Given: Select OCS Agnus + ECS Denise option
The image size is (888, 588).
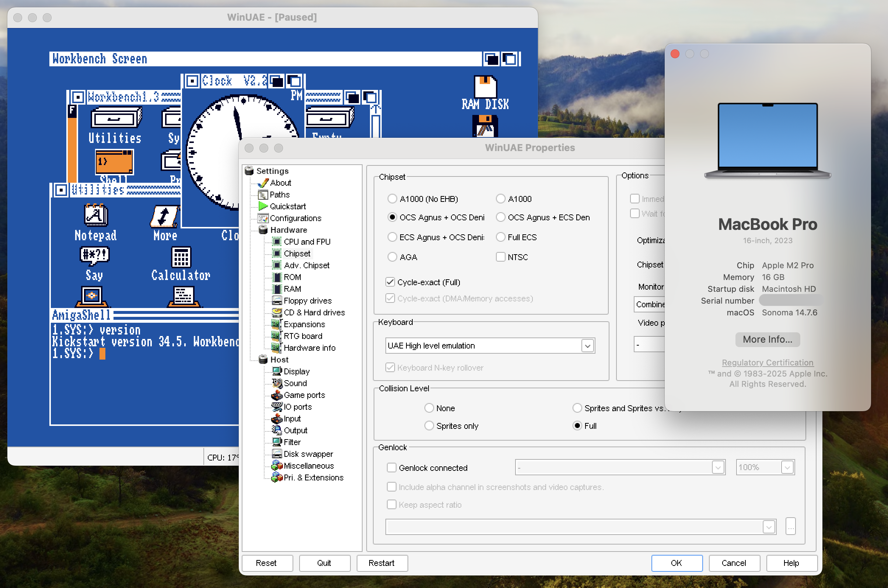Looking at the screenshot, I should 501,217.
